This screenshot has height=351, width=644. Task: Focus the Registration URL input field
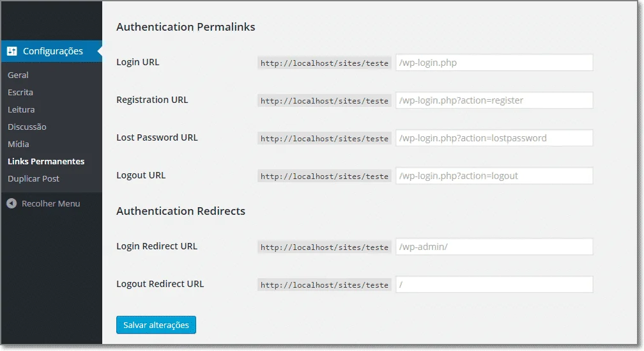coord(494,100)
